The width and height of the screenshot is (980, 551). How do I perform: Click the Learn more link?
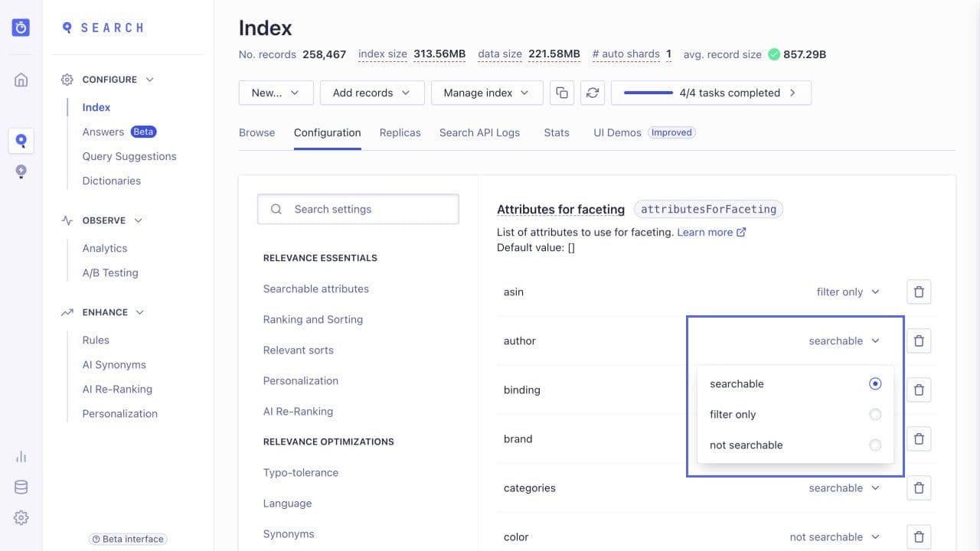[711, 232]
